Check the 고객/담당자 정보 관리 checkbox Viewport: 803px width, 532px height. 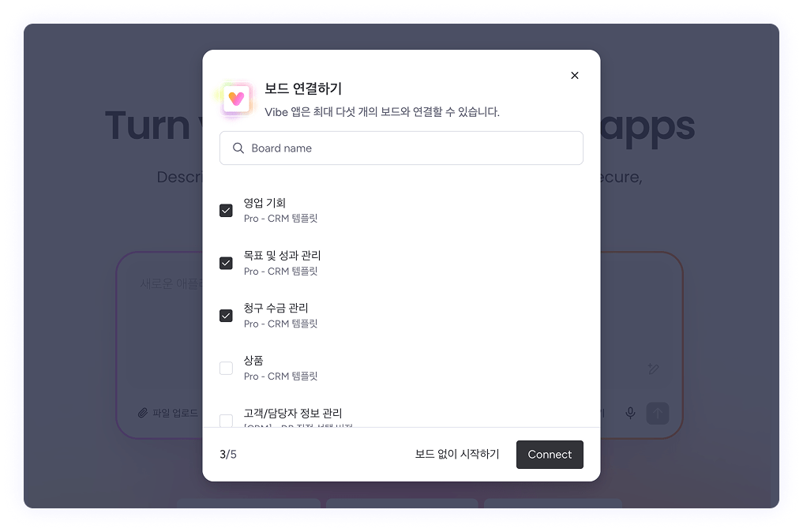click(226, 421)
